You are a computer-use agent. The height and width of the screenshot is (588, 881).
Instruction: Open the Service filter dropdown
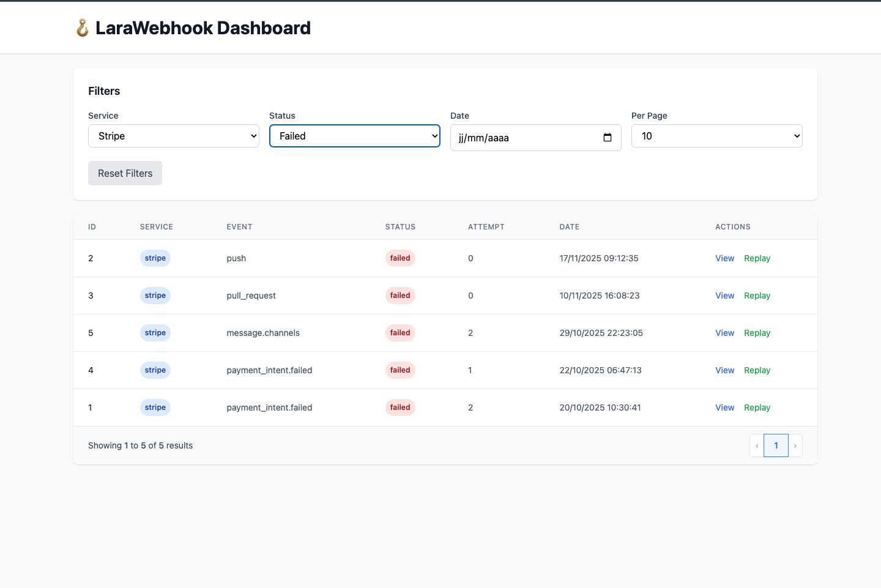point(173,136)
